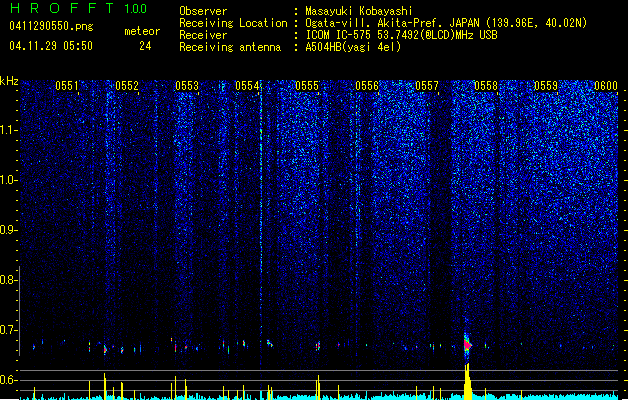This screenshot has width=629, height=400.
Task: Click the tallest yellow intensity peak near 0558
Action: click(x=467, y=382)
